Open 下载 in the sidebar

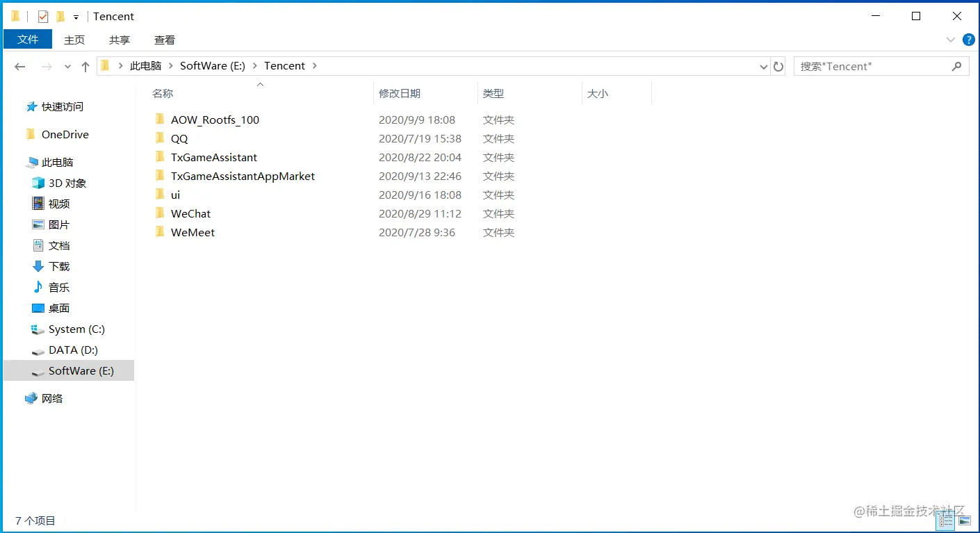point(59,266)
